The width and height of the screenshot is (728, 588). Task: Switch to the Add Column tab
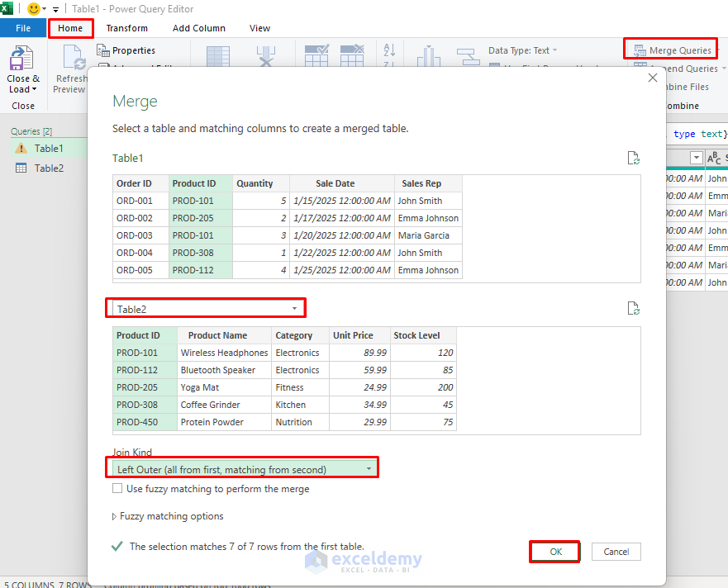(x=198, y=28)
